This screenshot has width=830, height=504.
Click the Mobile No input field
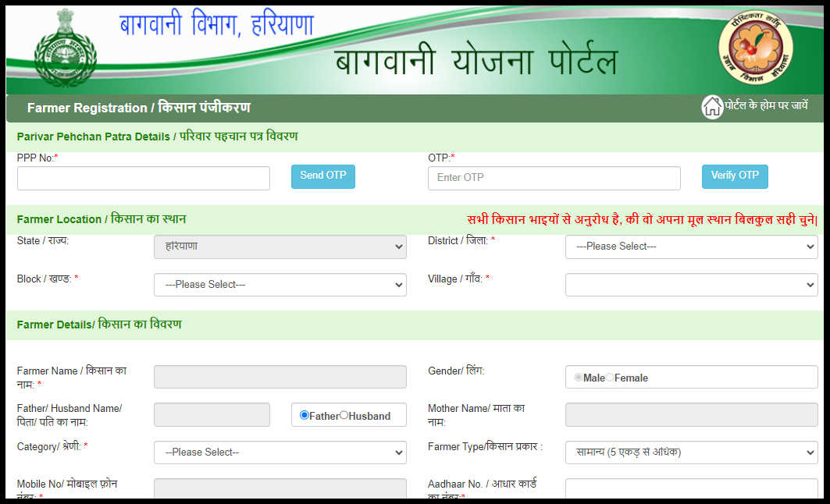pos(280,488)
